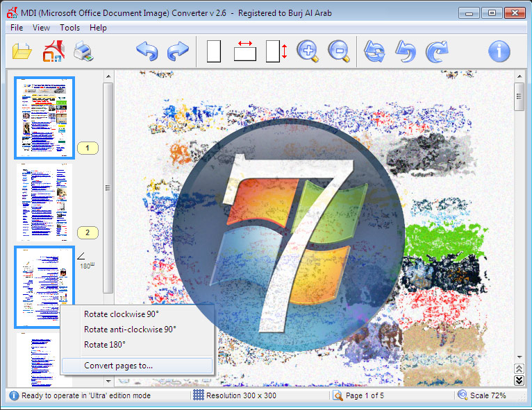Open the blue info about icon

[499, 51]
